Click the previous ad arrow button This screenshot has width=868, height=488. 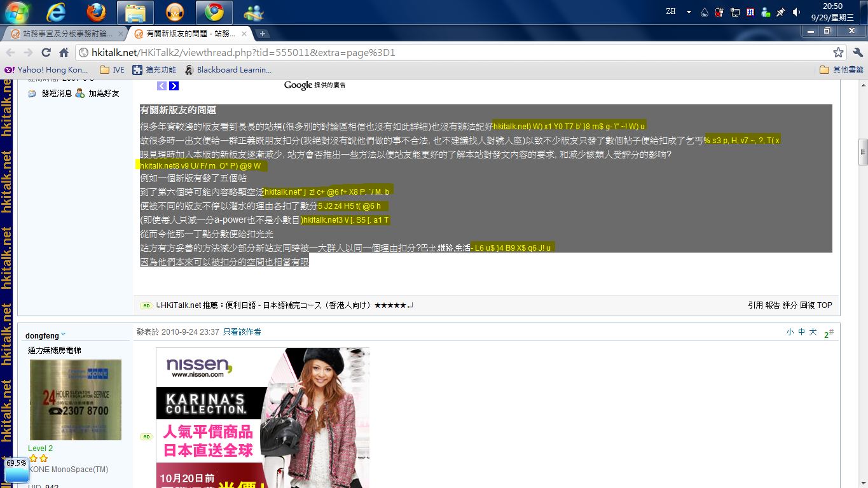click(162, 86)
